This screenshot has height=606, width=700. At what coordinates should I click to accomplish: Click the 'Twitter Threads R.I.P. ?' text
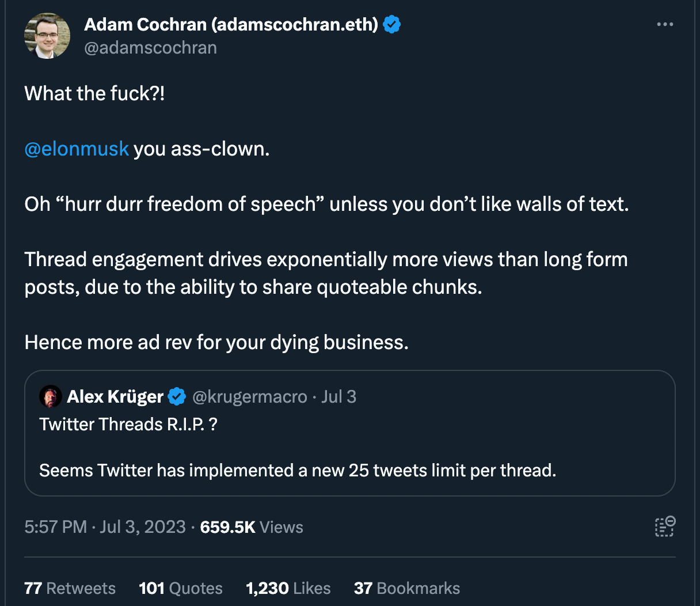click(128, 425)
